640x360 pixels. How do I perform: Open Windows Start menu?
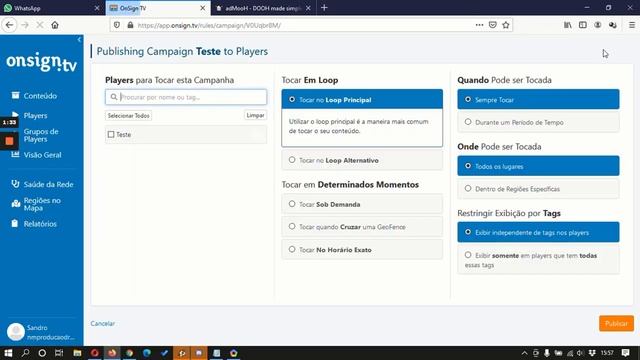click(8, 353)
